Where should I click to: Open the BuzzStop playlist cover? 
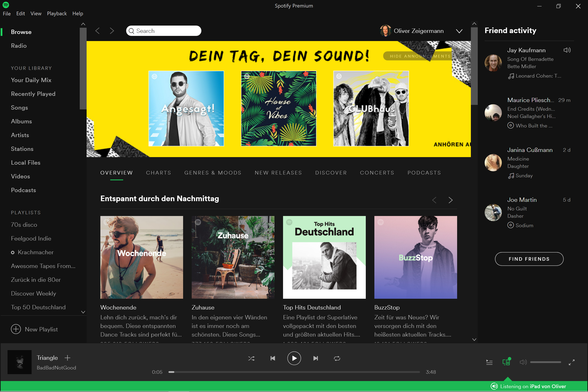click(415, 257)
